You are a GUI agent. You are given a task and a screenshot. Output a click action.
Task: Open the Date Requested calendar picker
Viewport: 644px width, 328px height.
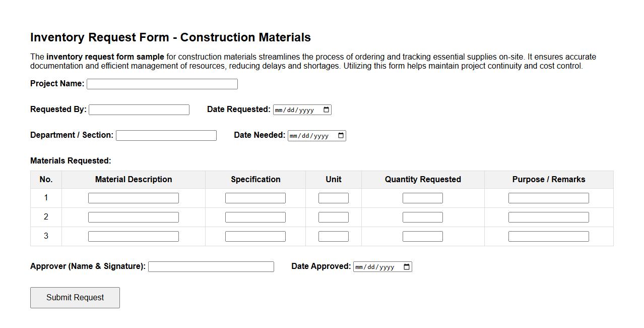click(x=326, y=110)
